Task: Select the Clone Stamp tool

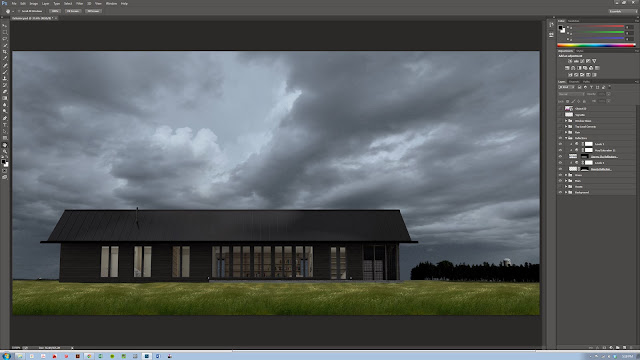Action: click(5, 78)
